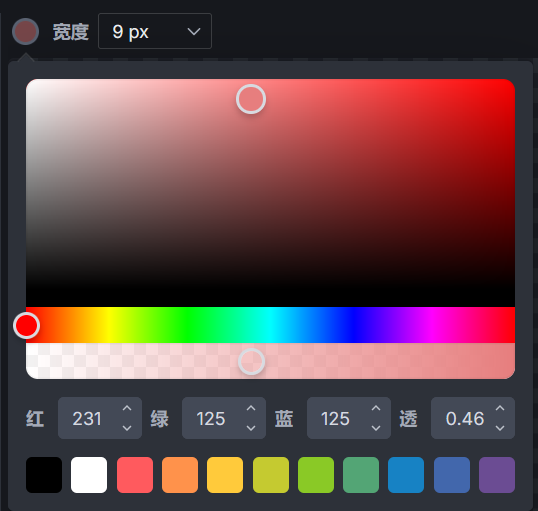Click the opacity field showing 0.46
The width and height of the screenshot is (538, 511).
[x=473, y=418]
